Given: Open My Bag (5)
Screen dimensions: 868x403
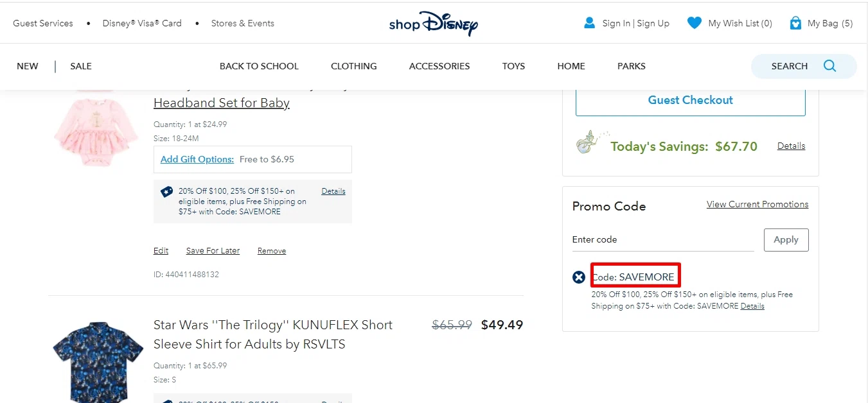Looking at the screenshot, I should tap(830, 23).
